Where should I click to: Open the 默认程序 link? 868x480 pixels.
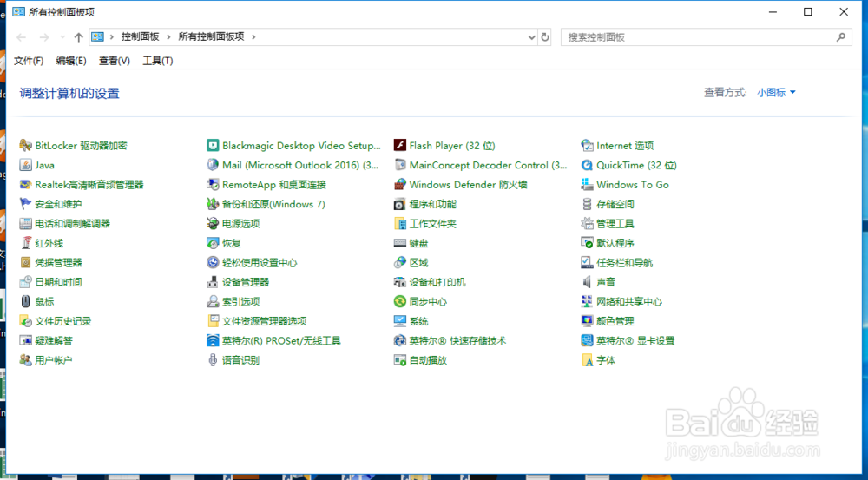point(615,243)
